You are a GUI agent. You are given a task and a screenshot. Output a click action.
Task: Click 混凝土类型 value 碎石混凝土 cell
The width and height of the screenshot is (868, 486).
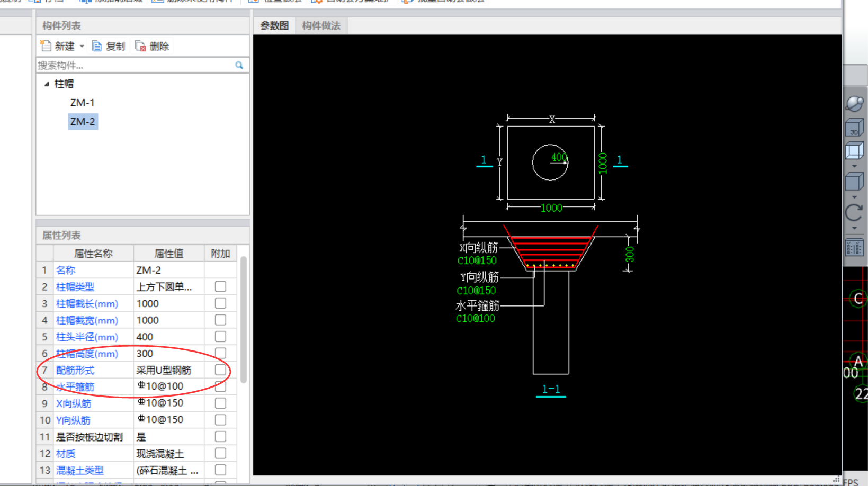(168, 470)
